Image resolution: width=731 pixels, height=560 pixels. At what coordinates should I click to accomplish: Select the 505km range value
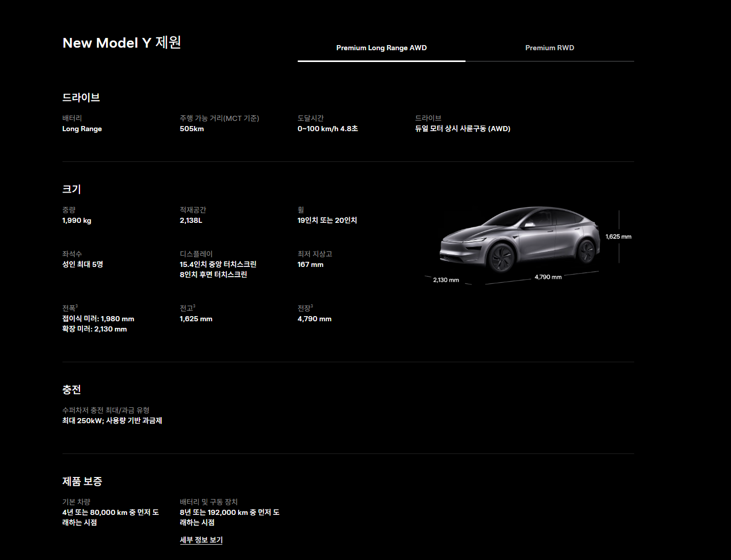[192, 129]
